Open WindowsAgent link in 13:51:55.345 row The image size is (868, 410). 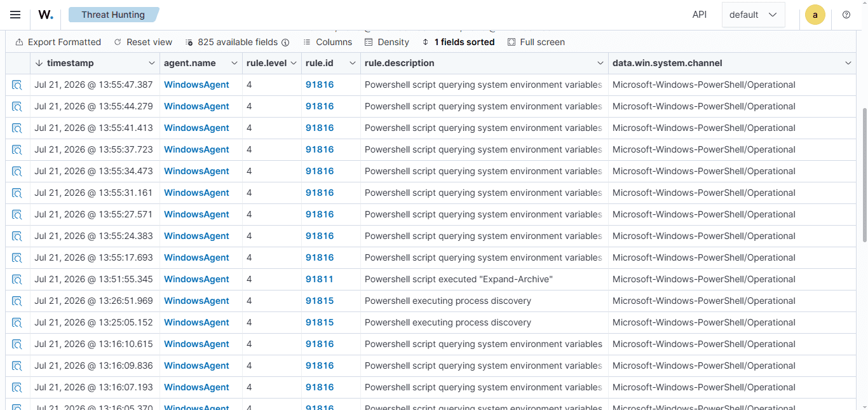click(x=196, y=279)
